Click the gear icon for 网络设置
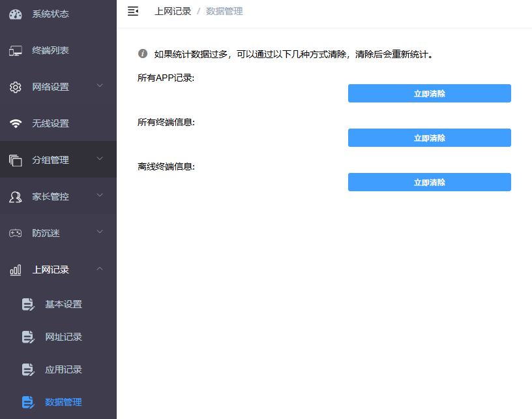This screenshot has height=419, width=532. point(16,87)
